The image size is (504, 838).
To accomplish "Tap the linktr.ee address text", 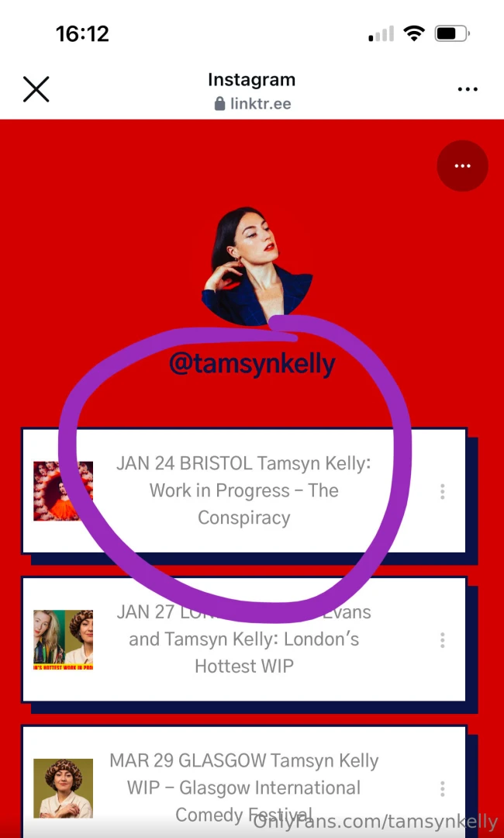I will (x=261, y=104).
